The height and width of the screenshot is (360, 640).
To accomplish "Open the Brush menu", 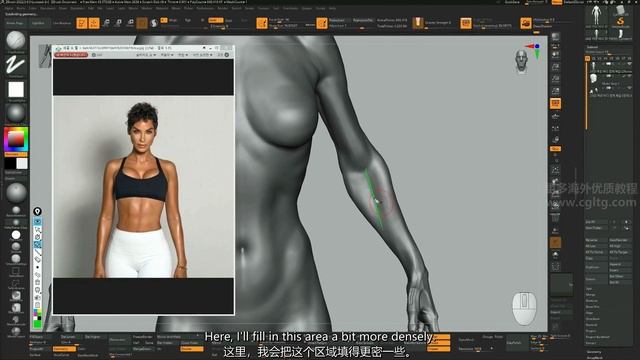I will pos(20,8).
